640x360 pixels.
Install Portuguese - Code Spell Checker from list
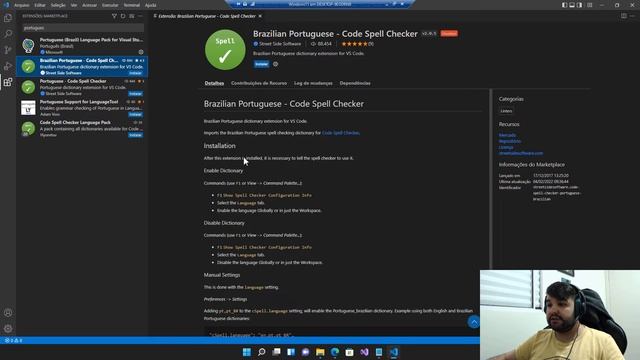click(x=135, y=93)
